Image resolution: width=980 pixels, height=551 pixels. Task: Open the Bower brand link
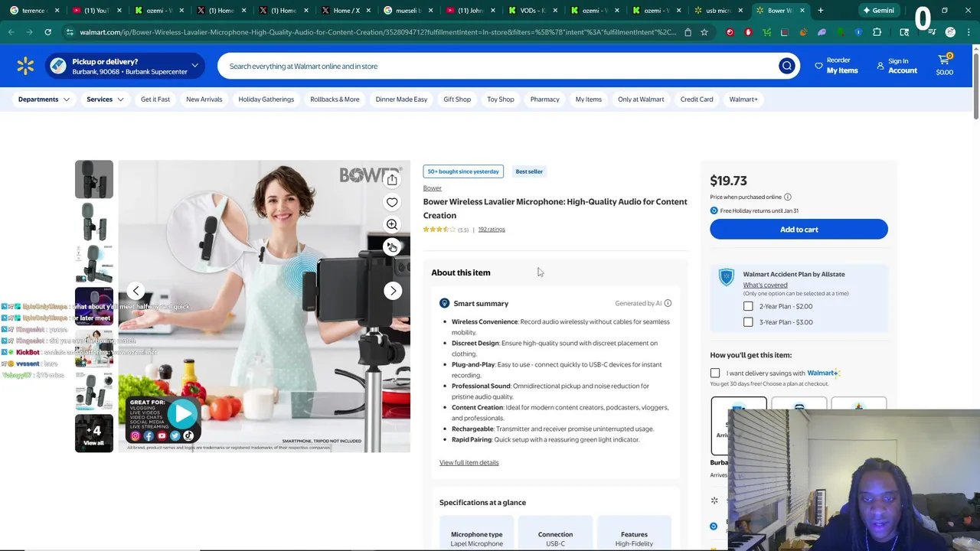pyautogui.click(x=433, y=188)
